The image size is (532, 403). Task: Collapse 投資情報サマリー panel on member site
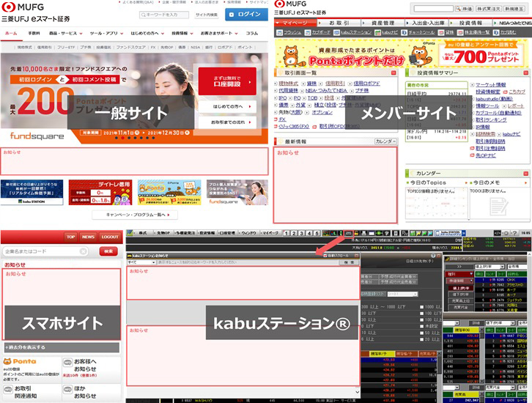click(525, 73)
